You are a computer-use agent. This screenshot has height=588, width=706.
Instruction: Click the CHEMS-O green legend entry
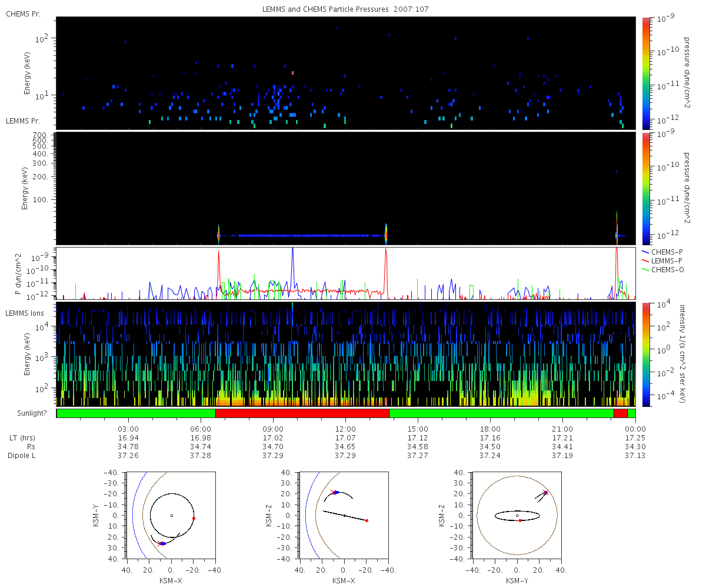click(664, 269)
